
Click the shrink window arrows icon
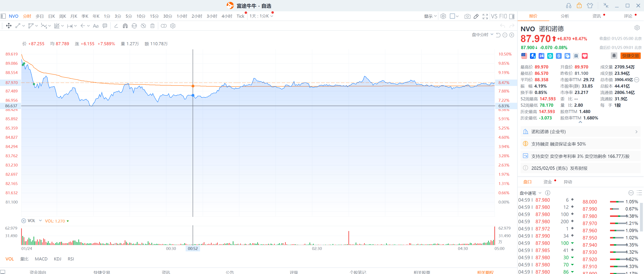606,6
